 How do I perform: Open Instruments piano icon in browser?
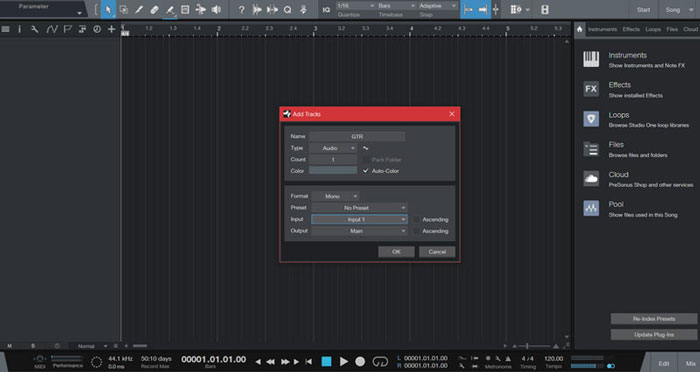tap(591, 59)
